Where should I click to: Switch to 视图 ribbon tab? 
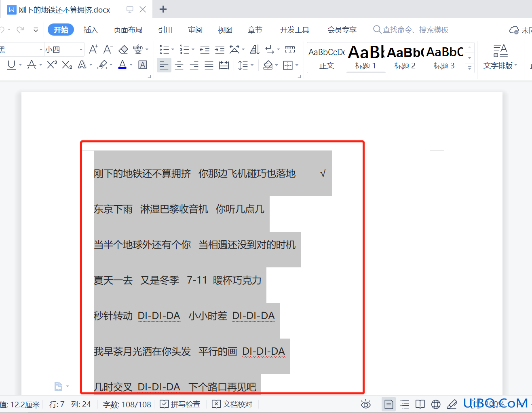click(225, 30)
